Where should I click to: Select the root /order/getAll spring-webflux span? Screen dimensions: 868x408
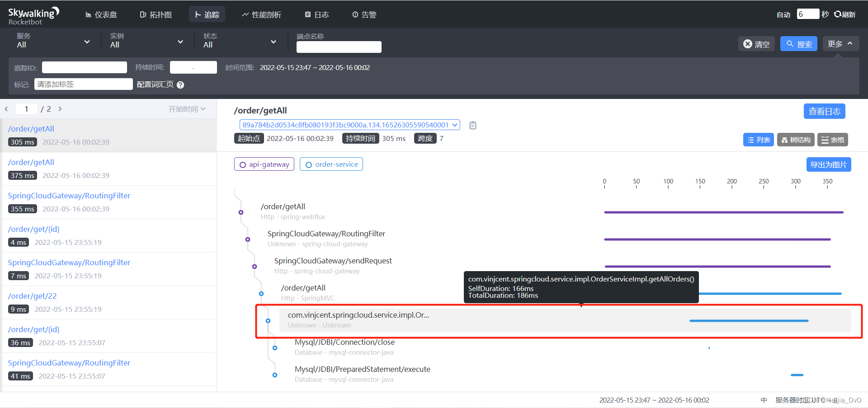[x=292, y=211]
